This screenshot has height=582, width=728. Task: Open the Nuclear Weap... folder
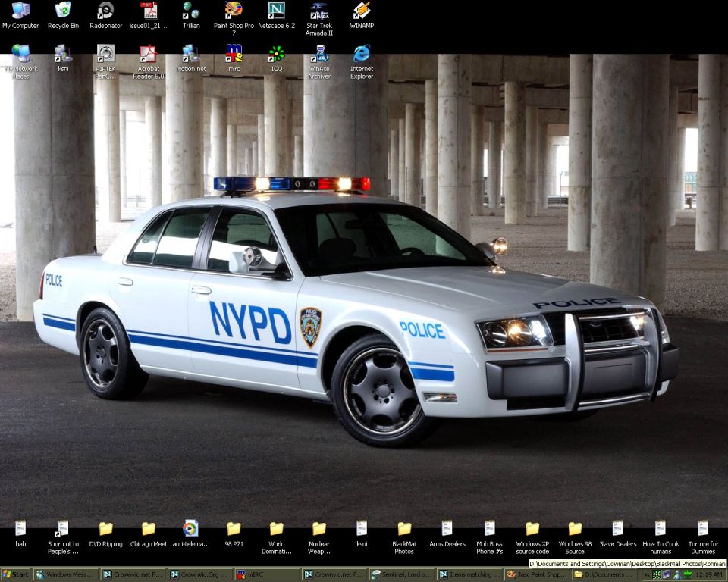319,537
